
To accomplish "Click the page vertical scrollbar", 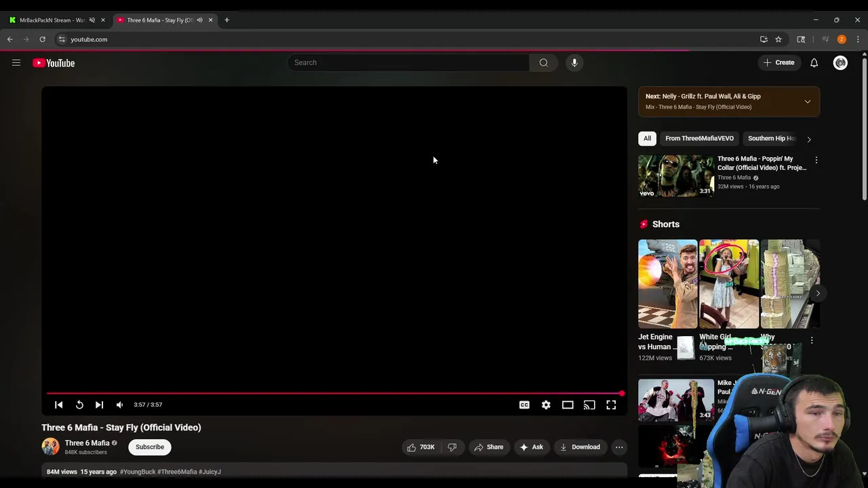I will [864, 129].
